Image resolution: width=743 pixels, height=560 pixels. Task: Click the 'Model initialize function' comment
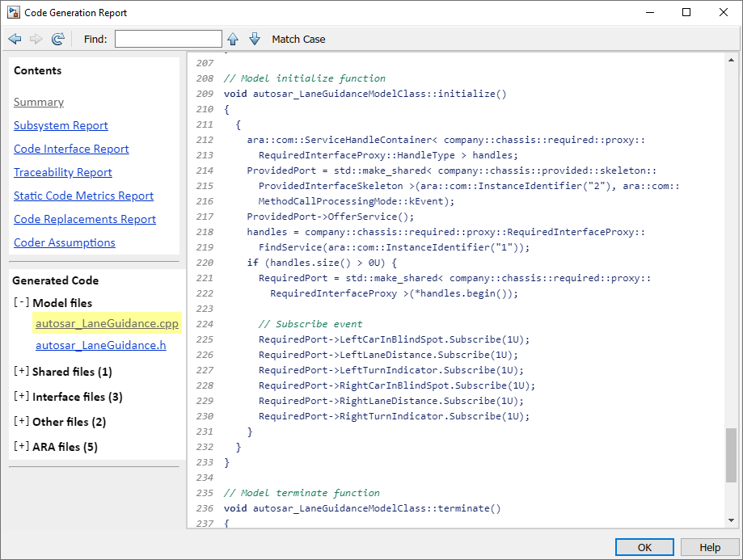point(305,78)
